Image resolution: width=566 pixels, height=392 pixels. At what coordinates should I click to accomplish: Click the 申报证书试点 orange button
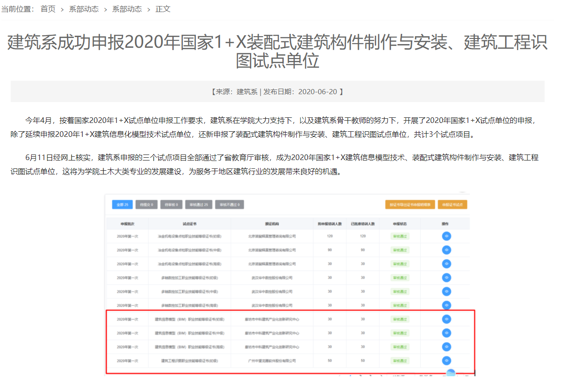click(x=452, y=204)
